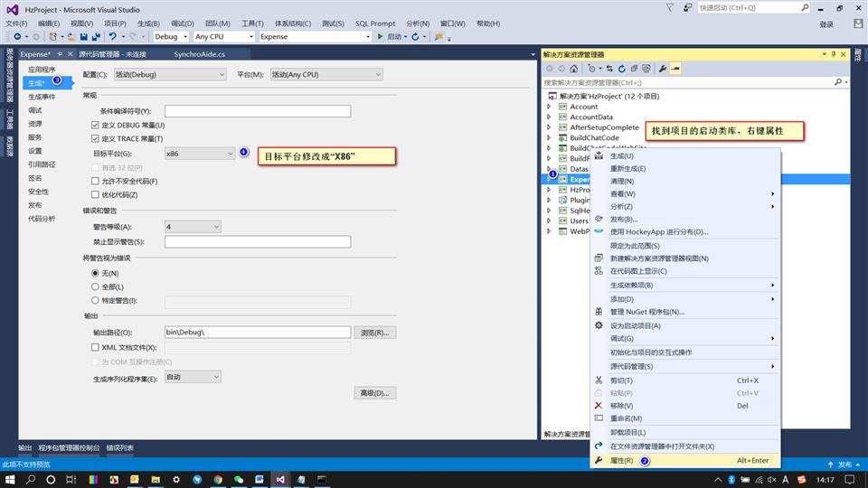The image size is (868, 488).
Task: Enable 允许不安全代码 checkbox
Action: pyautogui.click(x=95, y=181)
